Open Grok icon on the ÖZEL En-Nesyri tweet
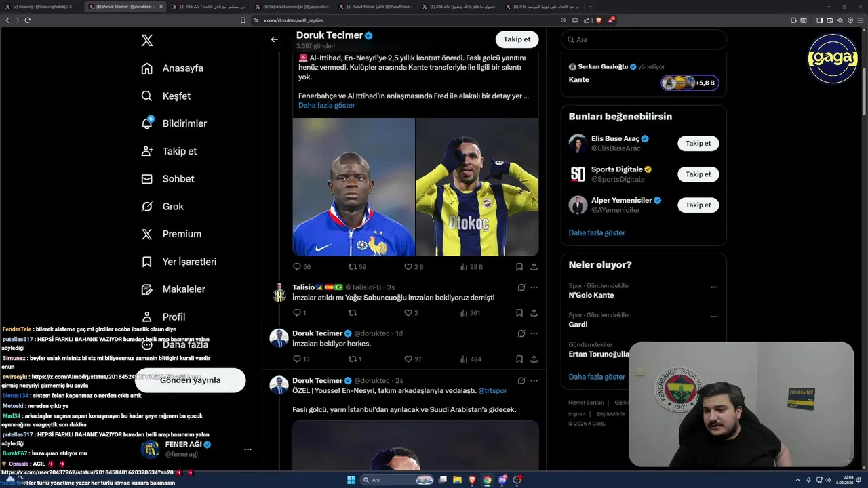Viewport: 868px width, 488px height. click(x=521, y=381)
